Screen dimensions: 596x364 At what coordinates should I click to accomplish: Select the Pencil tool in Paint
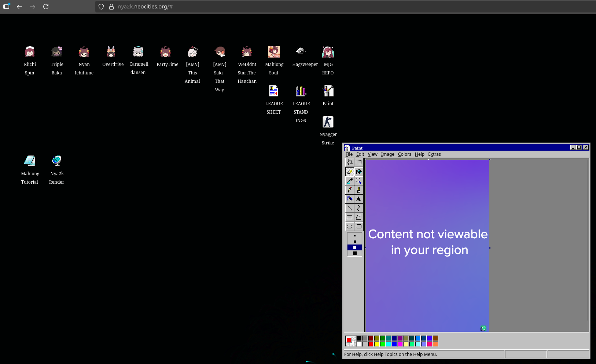coord(350,190)
